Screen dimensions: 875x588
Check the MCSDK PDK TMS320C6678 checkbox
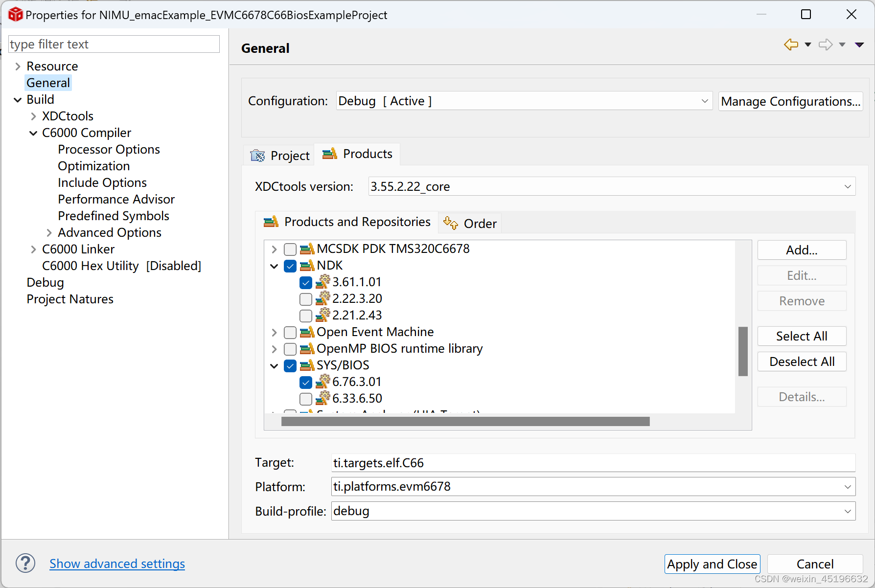pyautogui.click(x=290, y=249)
